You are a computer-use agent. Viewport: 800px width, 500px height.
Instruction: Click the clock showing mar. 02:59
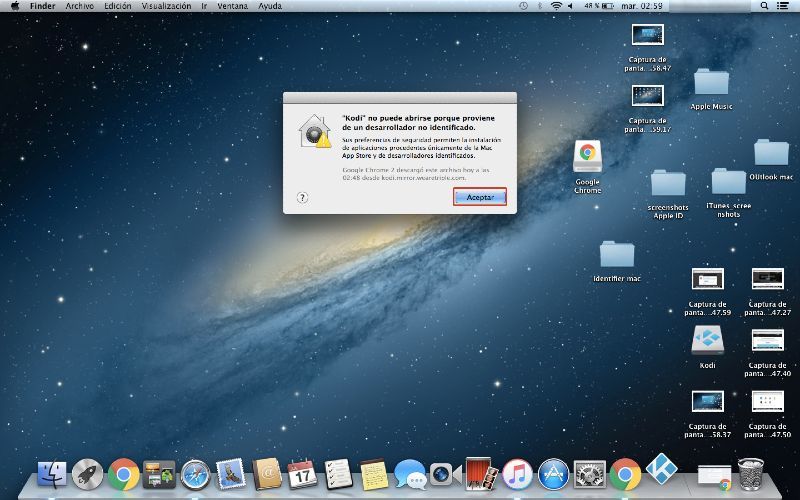642,6
